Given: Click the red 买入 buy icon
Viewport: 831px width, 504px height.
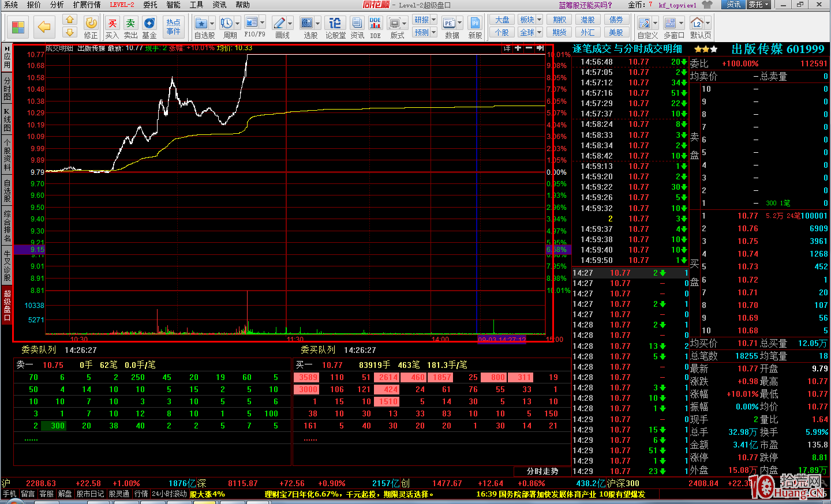Looking at the screenshot, I should [112, 24].
